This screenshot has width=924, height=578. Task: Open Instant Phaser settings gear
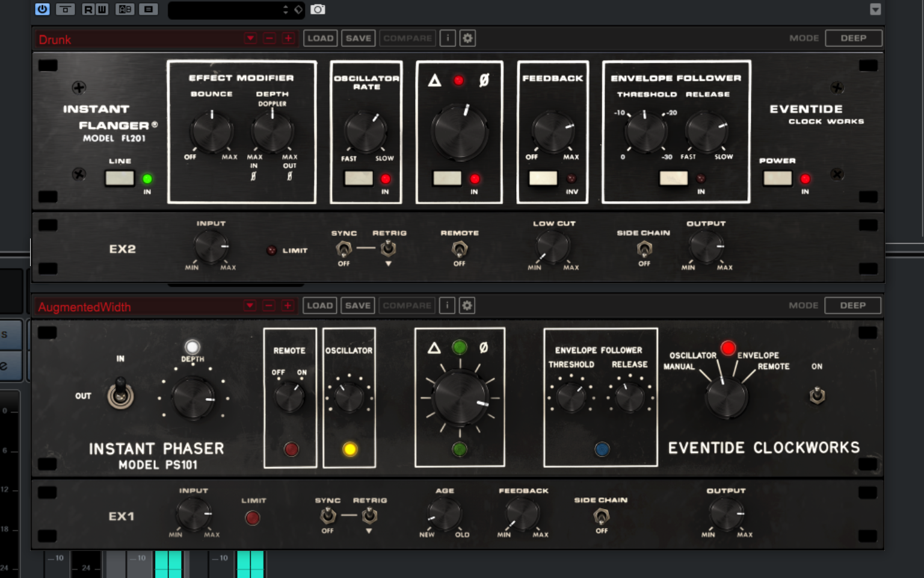[x=467, y=306]
